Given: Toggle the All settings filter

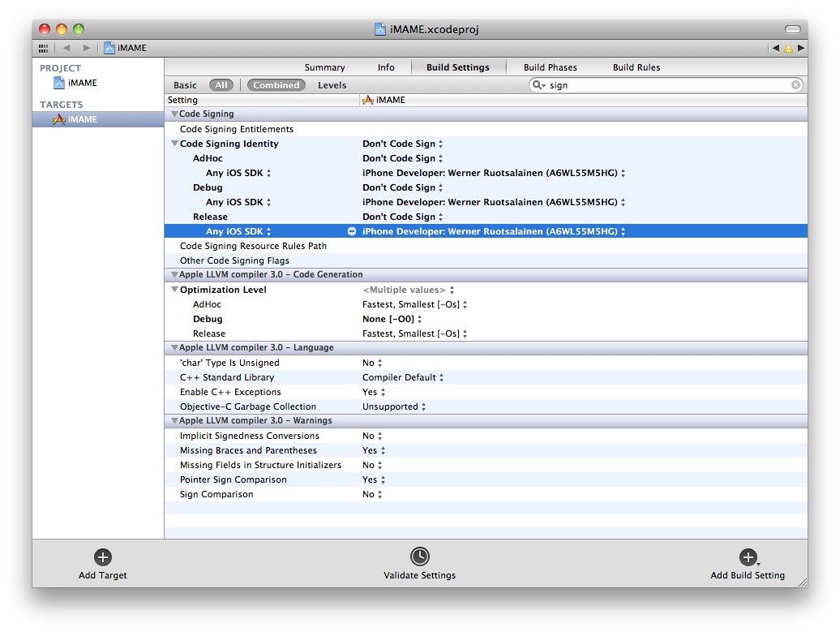Looking at the screenshot, I should (221, 85).
